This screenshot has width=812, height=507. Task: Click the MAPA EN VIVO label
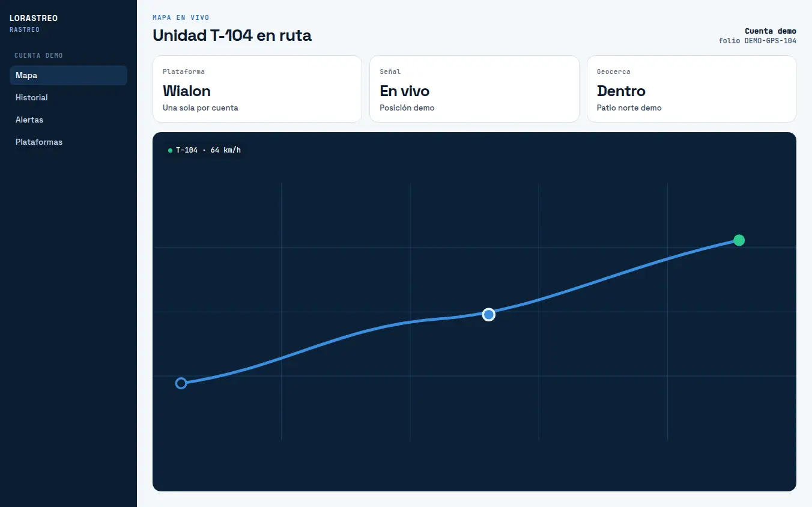coord(181,18)
